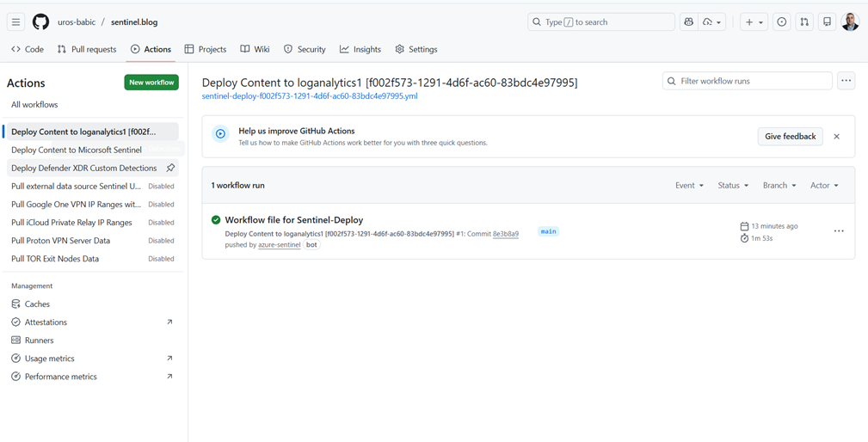
Task: Select Pull TOR Exit Nodes Data workflow
Action: [x=55, y=259]
